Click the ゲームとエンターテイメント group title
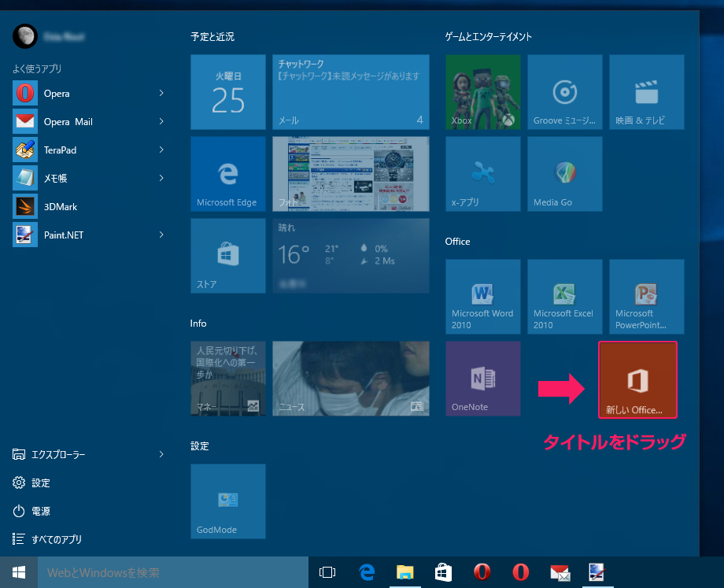 tap(489, 36)
